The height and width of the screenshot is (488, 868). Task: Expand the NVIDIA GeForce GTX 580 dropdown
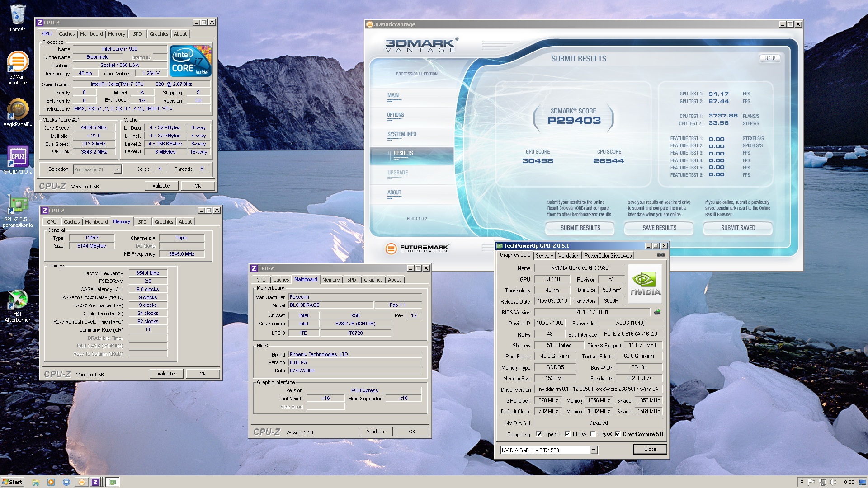pyautogui.click(x=594, y=450)
